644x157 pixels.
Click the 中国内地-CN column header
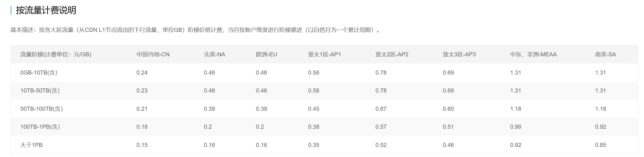153,54
